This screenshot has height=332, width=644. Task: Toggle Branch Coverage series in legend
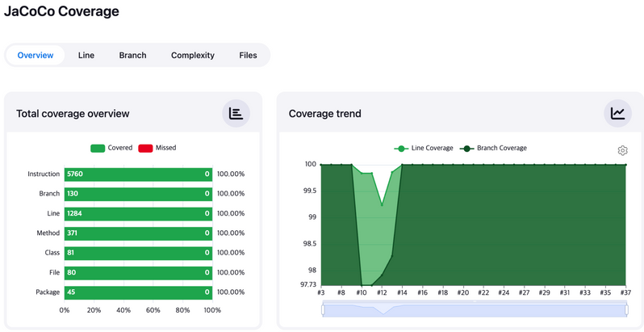click(493, 148)
